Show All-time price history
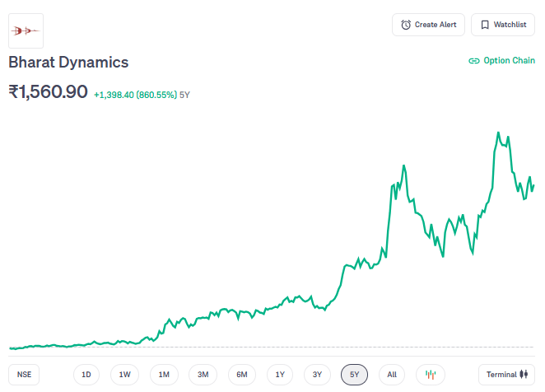Image resolution: width=545 pixels, height=392 pixels. pyautogui.click(x=392, y=375)
